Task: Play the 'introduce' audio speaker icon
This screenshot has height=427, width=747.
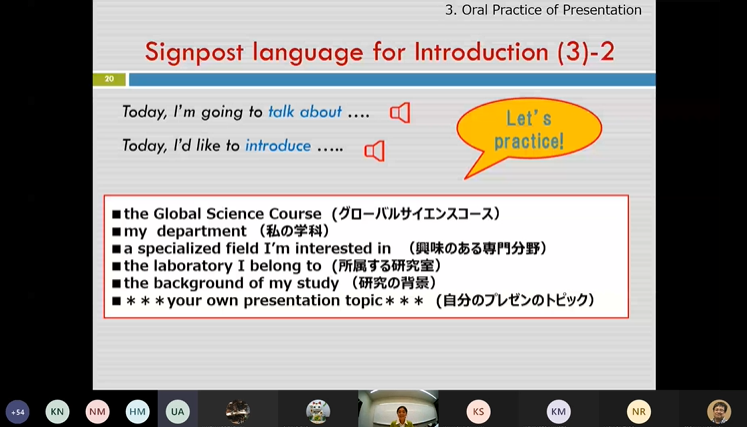Action: click(374, 151)
